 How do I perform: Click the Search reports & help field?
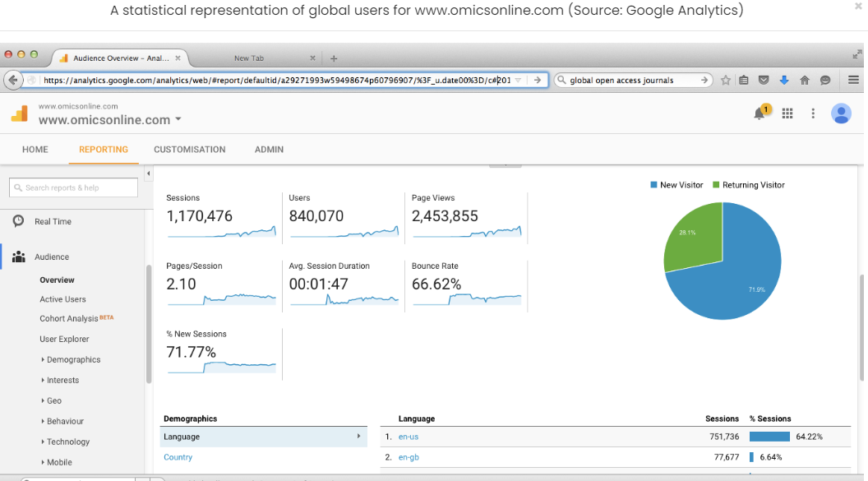point(74,187)
